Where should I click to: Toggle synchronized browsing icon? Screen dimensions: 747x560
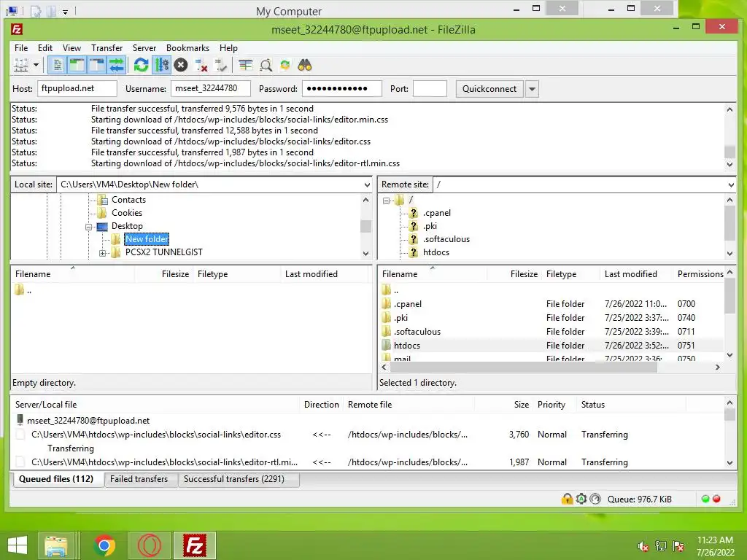[x=285, y=65]
